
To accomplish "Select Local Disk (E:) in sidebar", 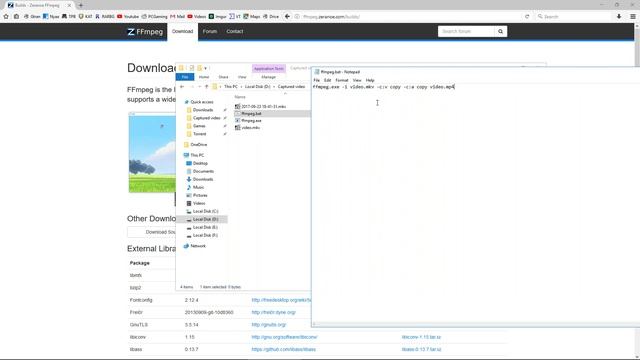I will [202, 227].
